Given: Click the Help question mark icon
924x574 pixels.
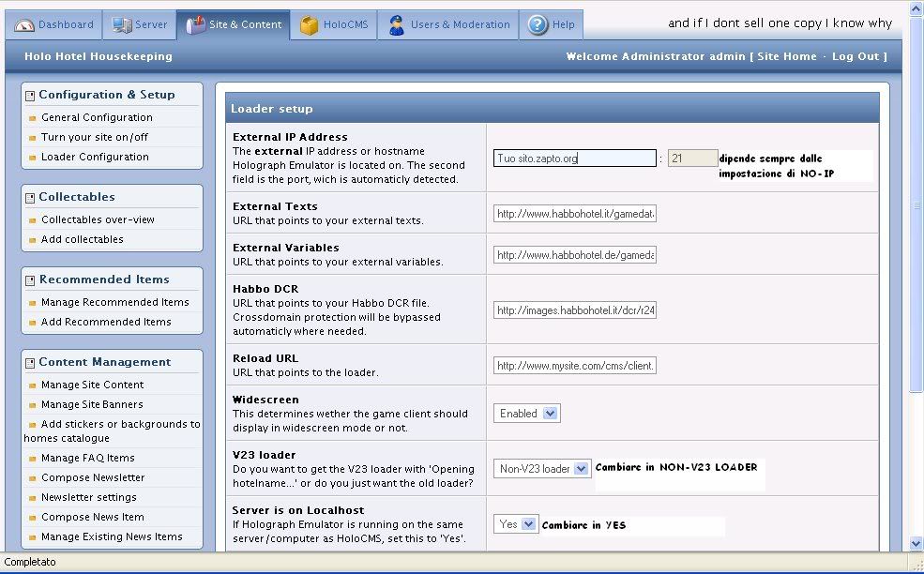Looking at the screenshot, I should 538,24.
